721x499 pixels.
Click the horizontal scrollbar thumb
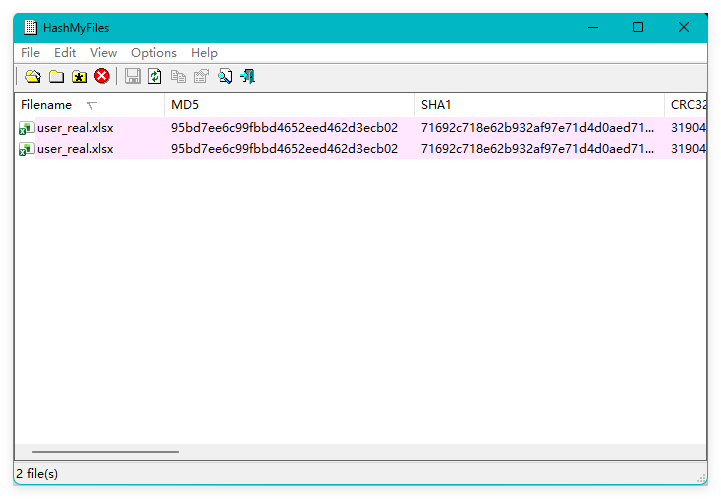[105, 452]
